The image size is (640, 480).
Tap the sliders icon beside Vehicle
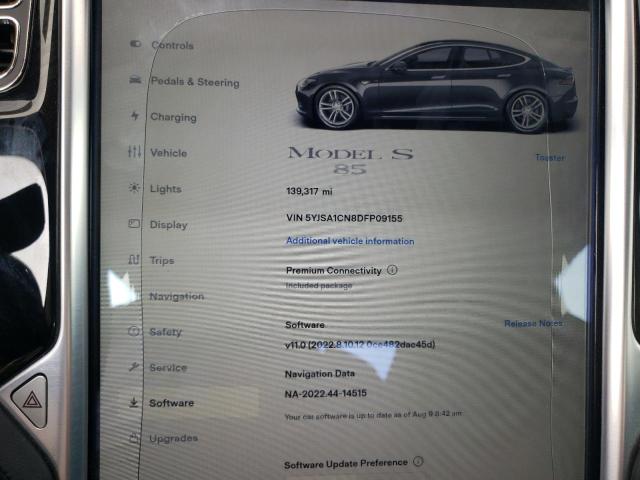[x=134, y=152]
